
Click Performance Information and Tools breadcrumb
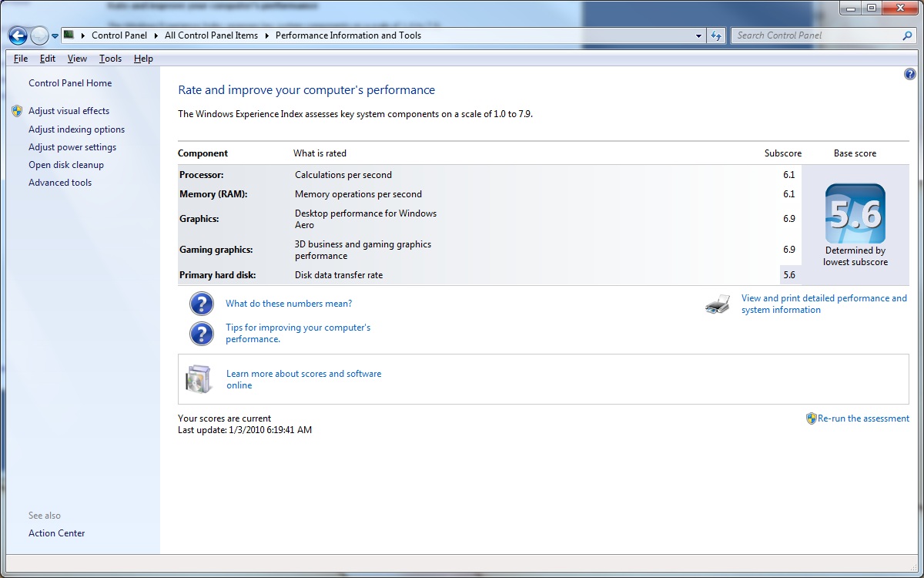348,35
